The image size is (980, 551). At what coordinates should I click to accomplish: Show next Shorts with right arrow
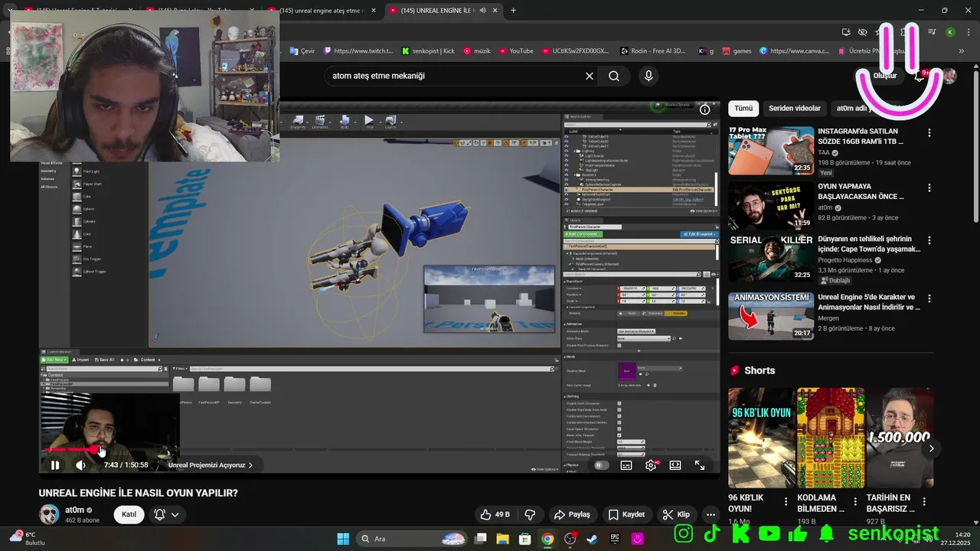931,448
